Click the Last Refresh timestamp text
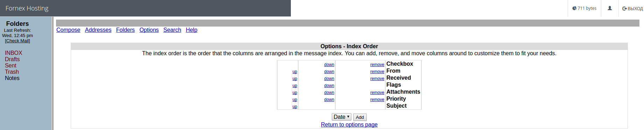Screen dimensions: 644x130 point(17,33)
